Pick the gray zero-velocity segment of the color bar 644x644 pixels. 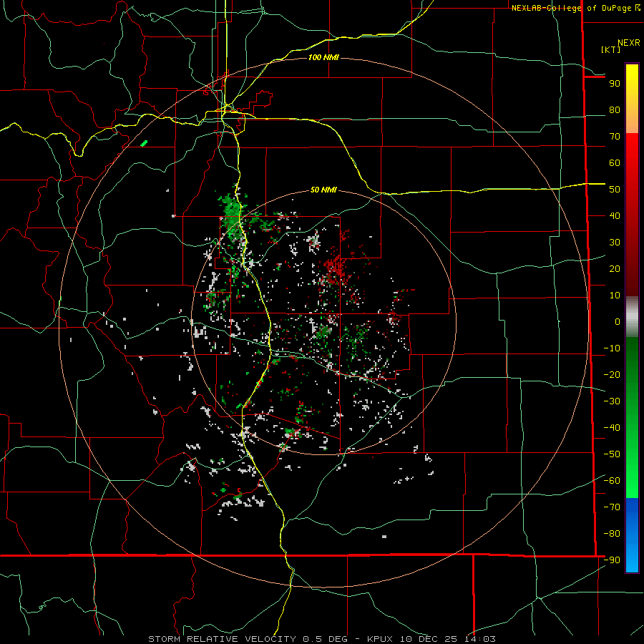click(x=632, y=317)
